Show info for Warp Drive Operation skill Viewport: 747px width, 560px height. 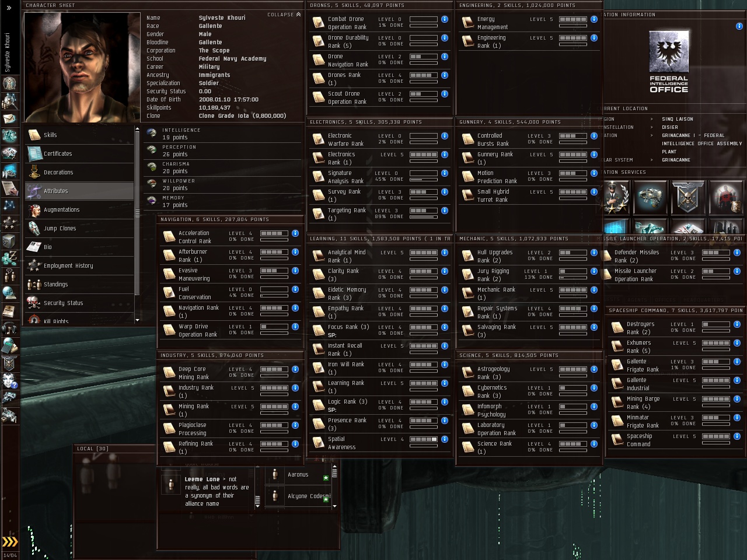pos(295,327)
